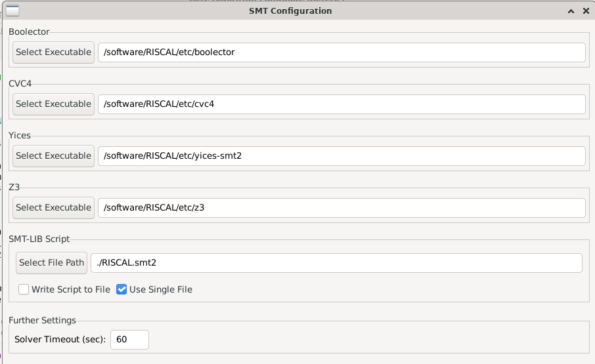Click the roll-up caret icon in title bar
Image resolution: width=595 pixels, height=364 pixels.
point(570,11)
